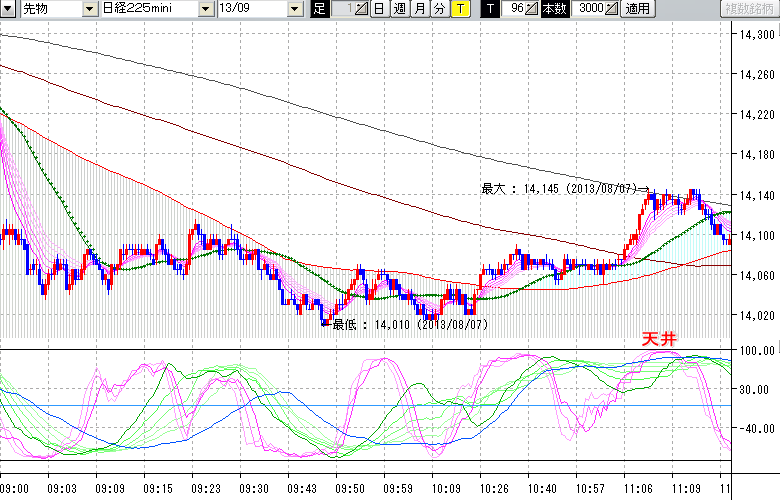Click the T value field showing 96

(x=514, y=9)
